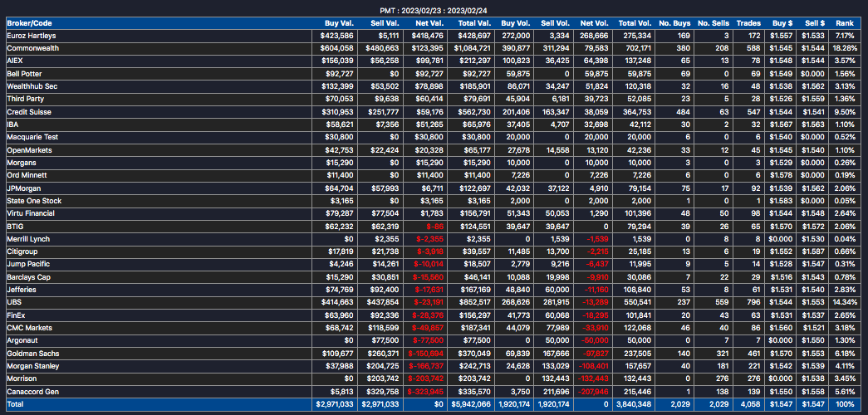The width and height of the screenshot is (868, 415).
Task: Sort by the Net Val. column header
Action: coord(429,23)
